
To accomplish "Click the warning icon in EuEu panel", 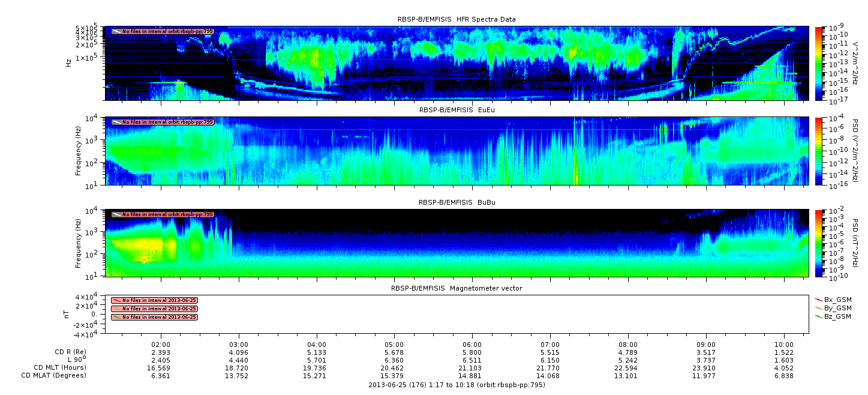I will pyautogui.click(x=116, y=122).
